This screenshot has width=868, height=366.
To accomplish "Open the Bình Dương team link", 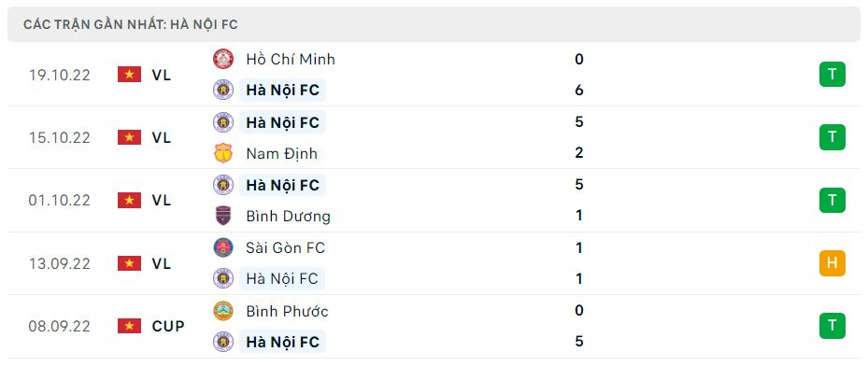I will coord(288,216).
